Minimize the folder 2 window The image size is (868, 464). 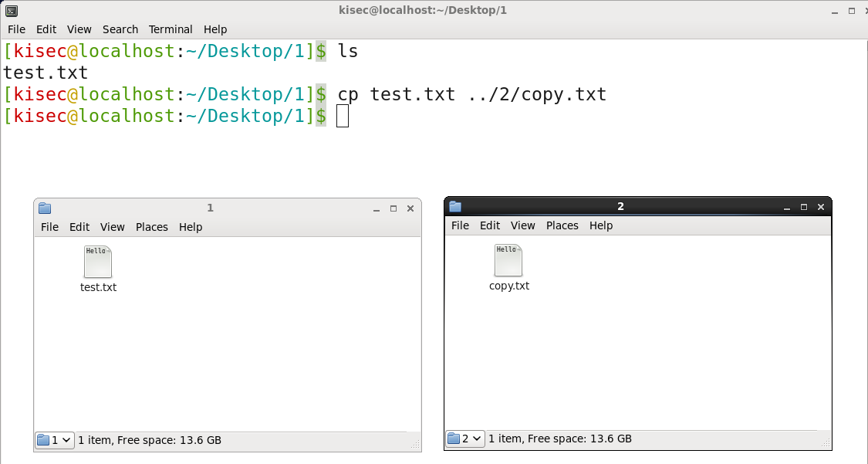[787, 207]
